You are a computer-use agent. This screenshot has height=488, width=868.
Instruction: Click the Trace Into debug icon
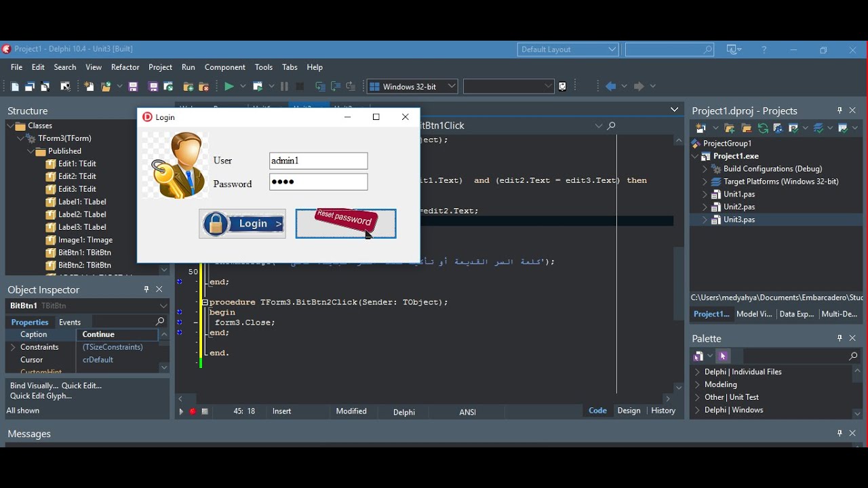pos(321,87)
